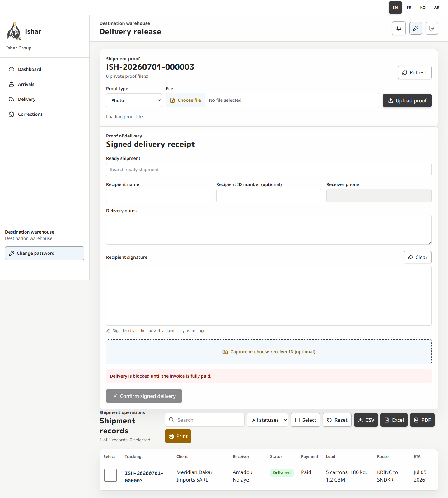Click the Recipient name field
The height and width of the screenshot is (498, 448).
tap(159, 196)
